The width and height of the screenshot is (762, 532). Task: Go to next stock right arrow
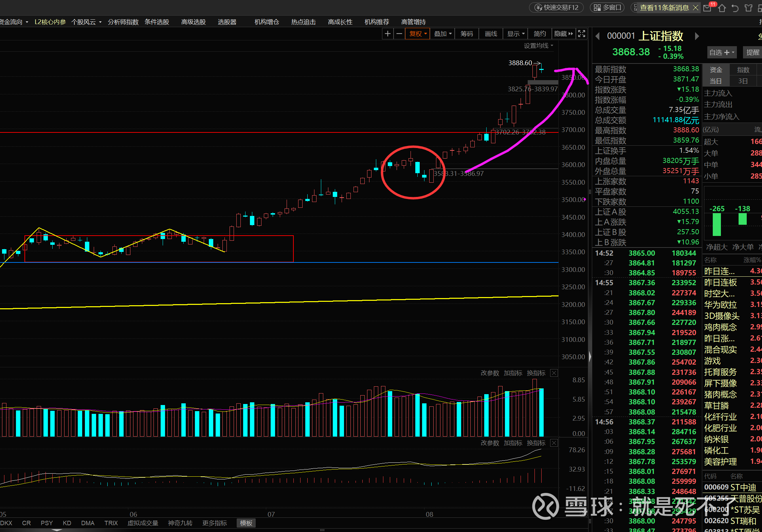pos(697,36)
